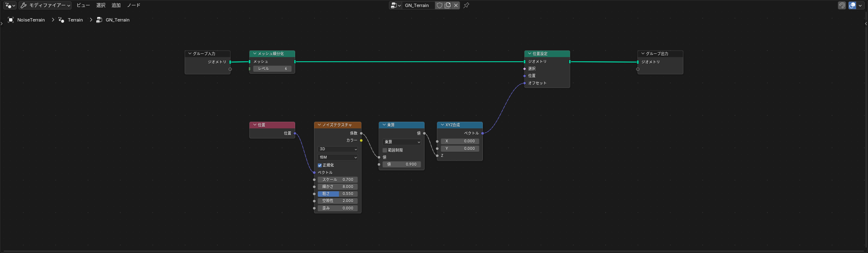This screenshot has width=868, height=253.
Task: Open the fBM noise type dropdown
Action: (338, 157)
